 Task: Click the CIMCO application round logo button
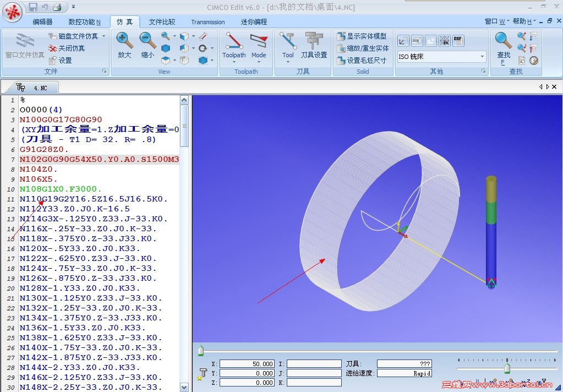(13, 12)
